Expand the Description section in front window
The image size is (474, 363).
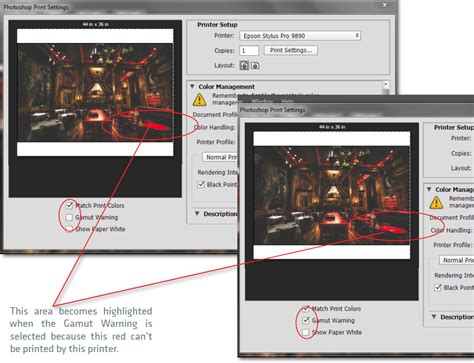pyautogui.click(x=434, y=317)
